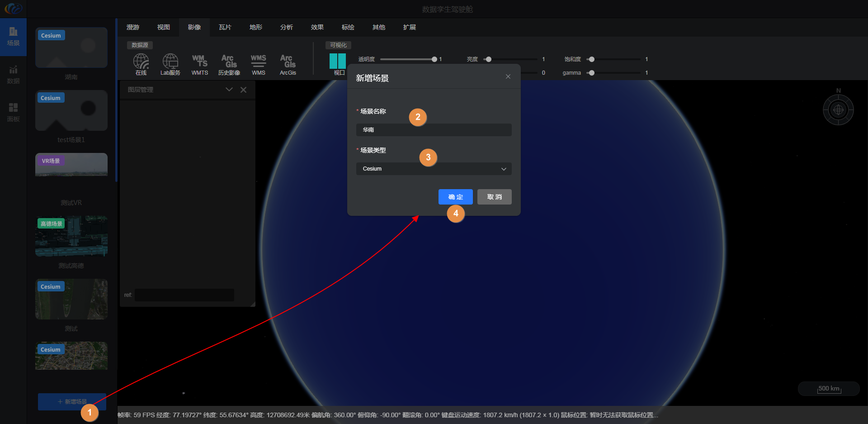Switch to the 地形 tab
This screenshot has width=868, height=424.
click(x=256, y=27)
